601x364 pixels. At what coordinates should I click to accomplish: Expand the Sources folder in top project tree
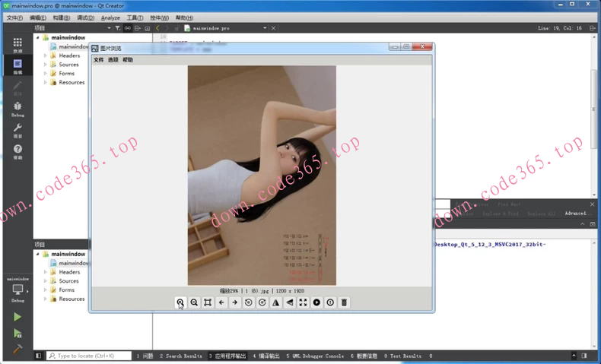point(46,65)
